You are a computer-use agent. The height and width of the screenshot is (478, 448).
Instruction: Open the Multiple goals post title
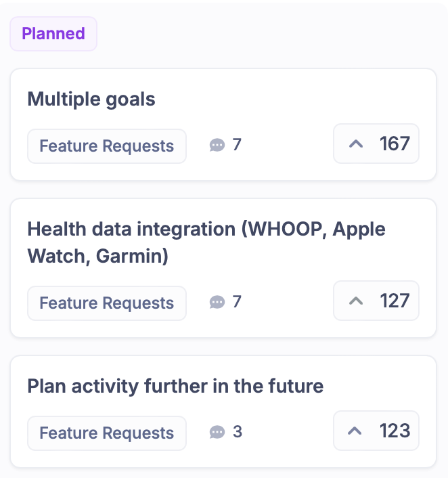[91, 100]
